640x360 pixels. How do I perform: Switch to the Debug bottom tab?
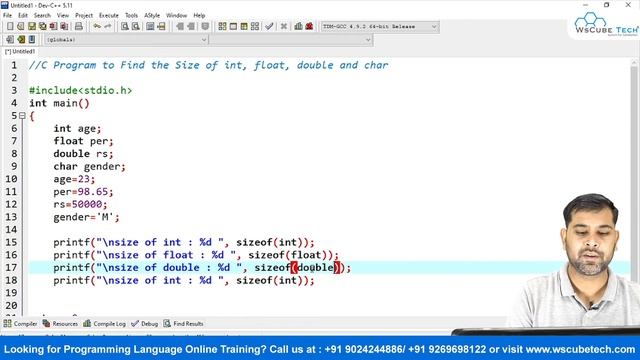click(145, 324)
